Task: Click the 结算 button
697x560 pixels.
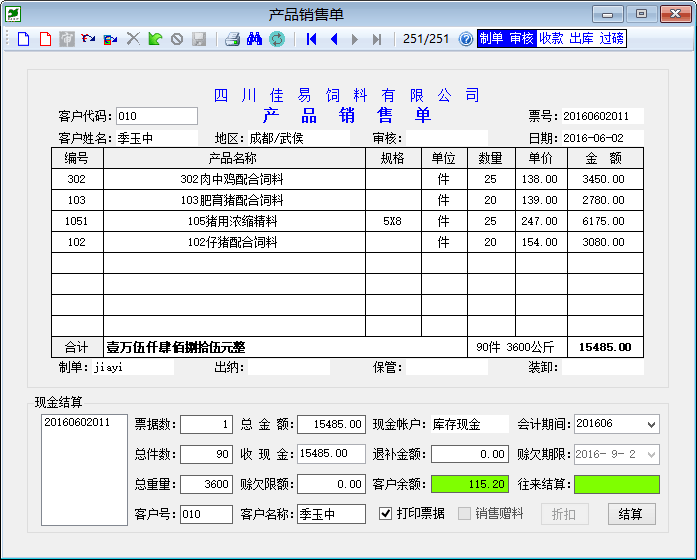Action: [632, 514]
